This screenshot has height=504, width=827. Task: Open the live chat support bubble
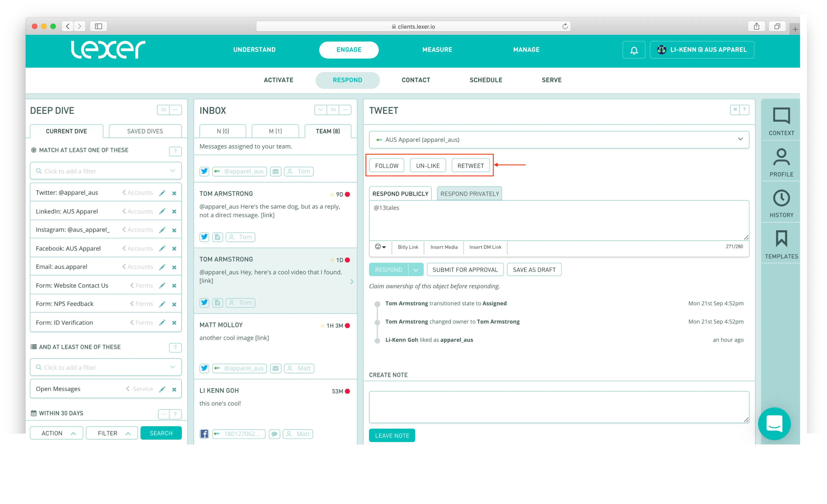774,423
